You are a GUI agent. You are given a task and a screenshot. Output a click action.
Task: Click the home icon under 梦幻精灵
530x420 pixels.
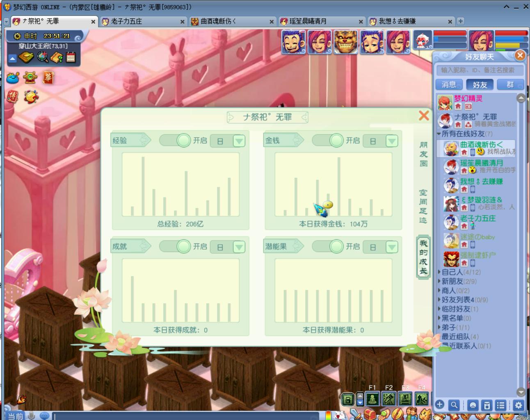tap(458, 107)
